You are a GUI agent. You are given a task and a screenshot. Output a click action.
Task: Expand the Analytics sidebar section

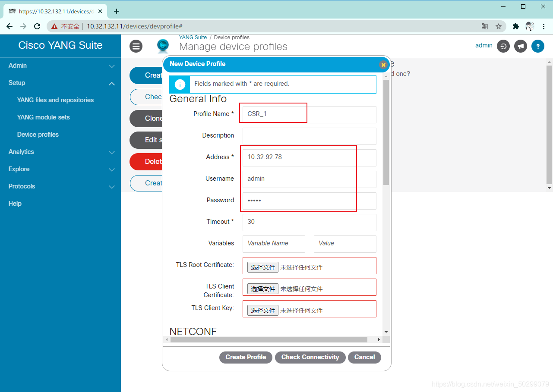(x=60, y=152)
